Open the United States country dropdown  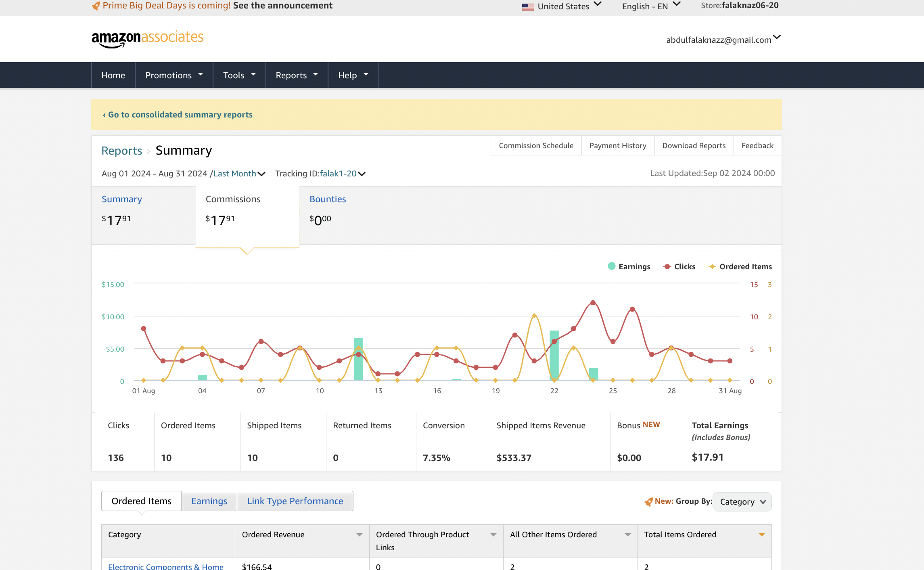[562, 6]
